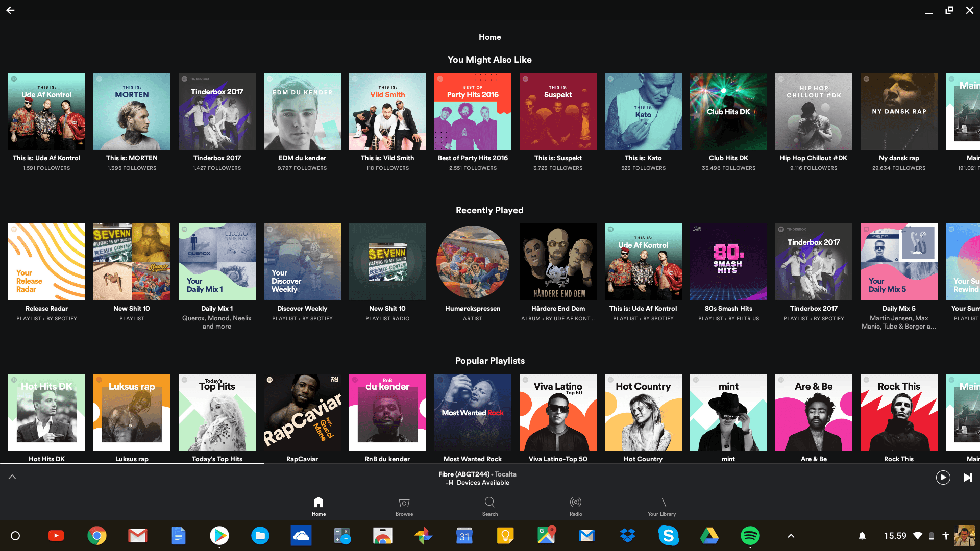Image resolution: width=980 pixels, height=551 pixels.
Task: Open This is: Vild Smith playlist
Action: [x=387, y=111]
